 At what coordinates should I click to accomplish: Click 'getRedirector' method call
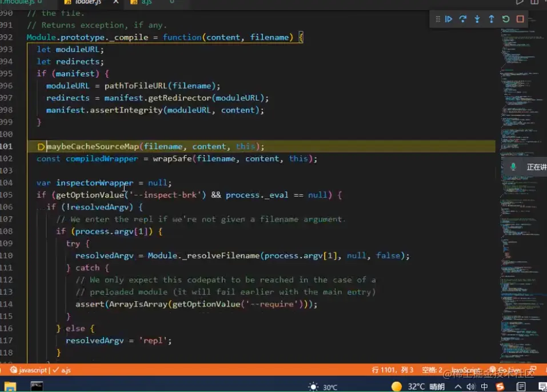179,98
